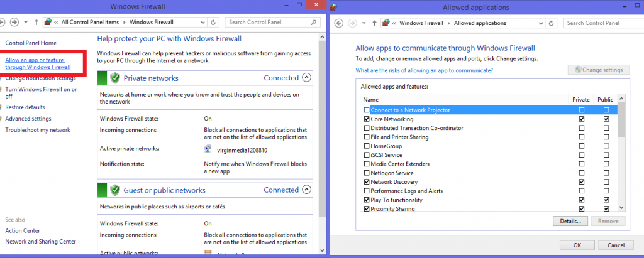Toggle Connect to a Network Projector checkbox
Image resolution: width=644 pixels, height=258 pixels.
click(367, 110)
